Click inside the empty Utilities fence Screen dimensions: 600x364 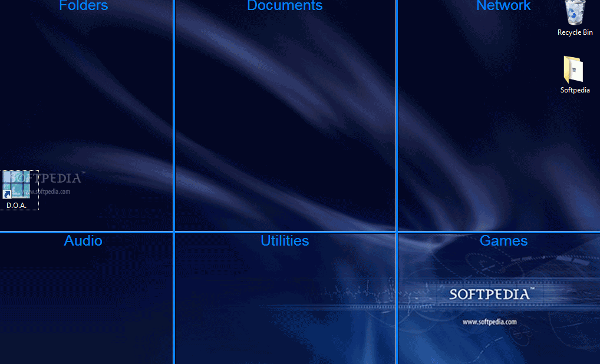[x=285, y=306]
